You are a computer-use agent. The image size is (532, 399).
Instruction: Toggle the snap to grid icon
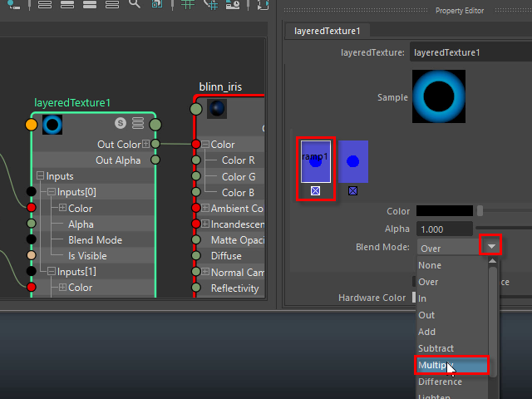212,5
